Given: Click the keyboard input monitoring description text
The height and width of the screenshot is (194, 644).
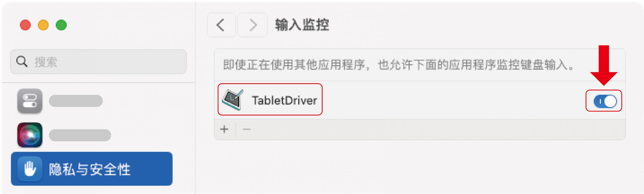Looking at the screenshot, I should [x=398, y=65].
